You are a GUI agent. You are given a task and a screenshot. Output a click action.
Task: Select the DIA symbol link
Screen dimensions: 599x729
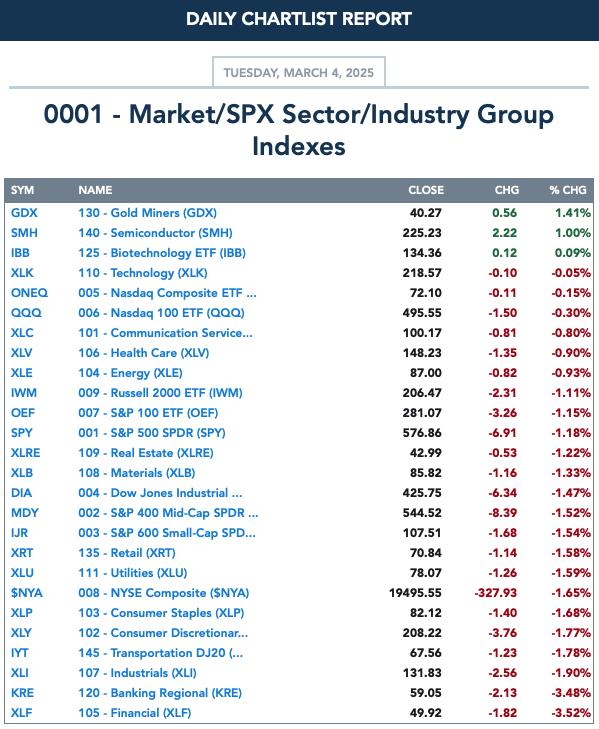21,493
